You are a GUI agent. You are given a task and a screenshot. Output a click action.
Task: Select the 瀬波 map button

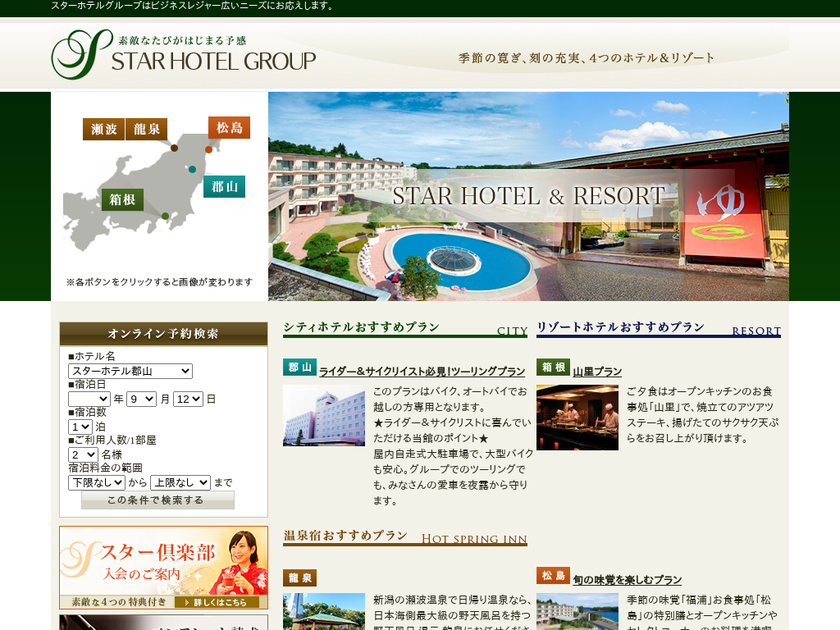tap(103, 129)
